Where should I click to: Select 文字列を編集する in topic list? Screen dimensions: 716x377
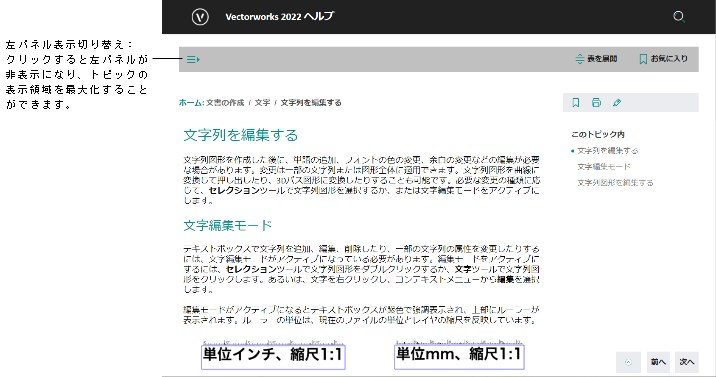pyautogui.click(x=607, y=151)
